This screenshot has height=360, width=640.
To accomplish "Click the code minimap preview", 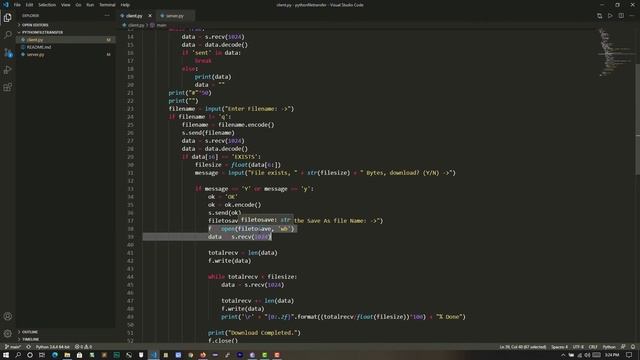I will [x=615, y=53].
